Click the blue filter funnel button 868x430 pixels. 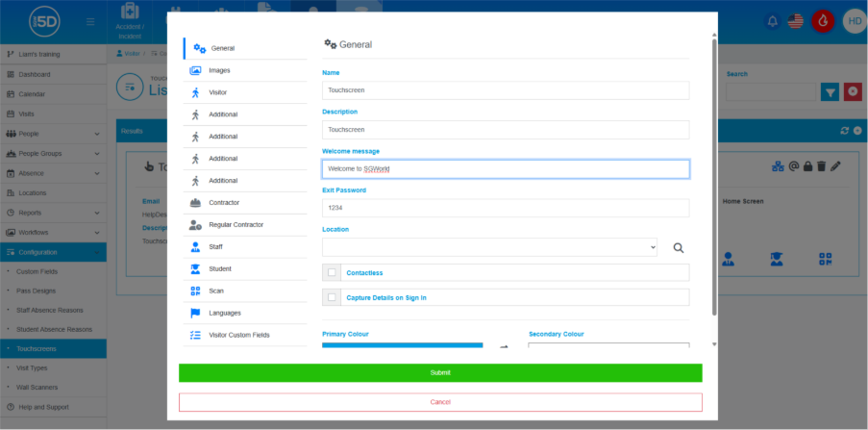830,92
